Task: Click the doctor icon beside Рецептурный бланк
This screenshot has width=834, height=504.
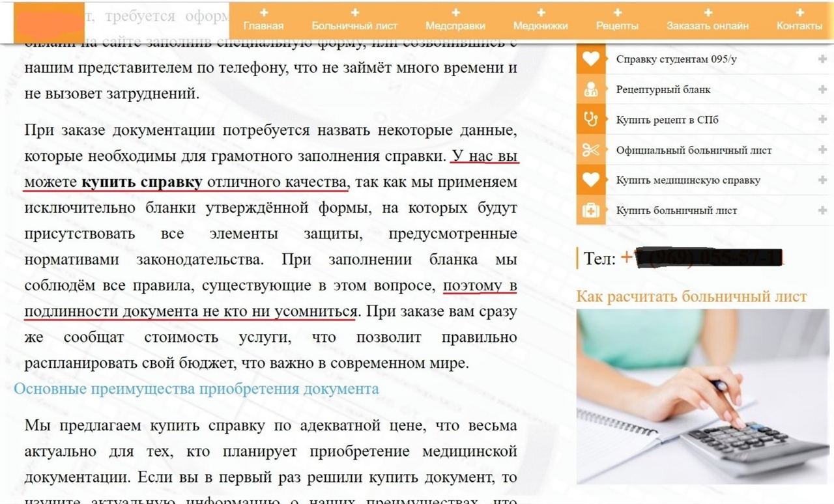Action: point(591,89)
